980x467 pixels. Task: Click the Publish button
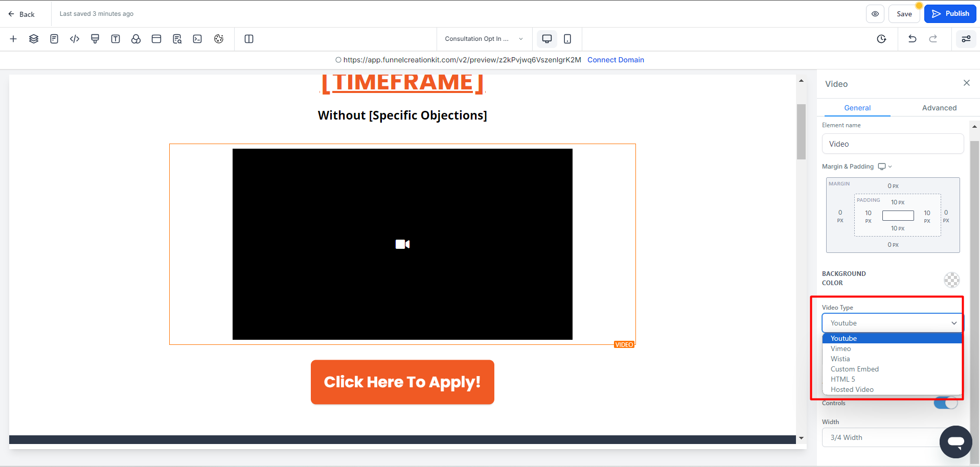pos(950,14)
